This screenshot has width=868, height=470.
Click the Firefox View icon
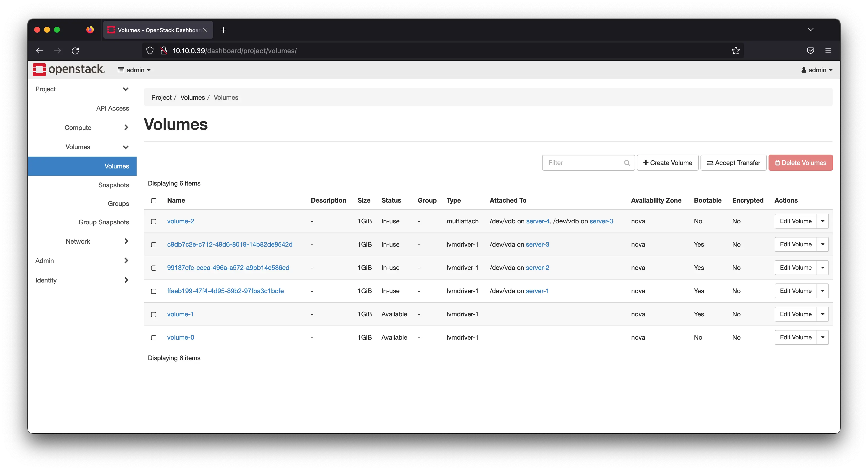click(90, 30)
